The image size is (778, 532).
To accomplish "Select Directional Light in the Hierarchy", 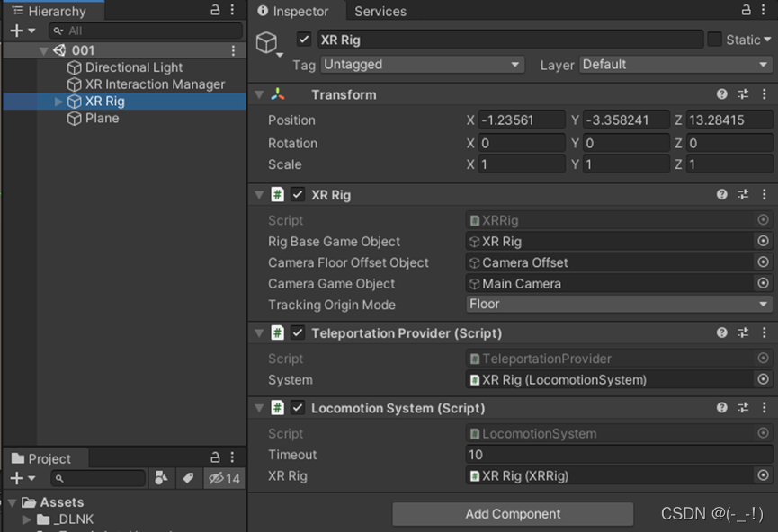I will click(133, 67).
